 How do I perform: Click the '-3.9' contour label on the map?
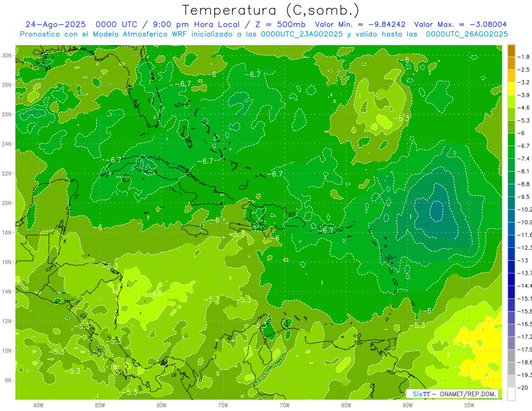465,344
